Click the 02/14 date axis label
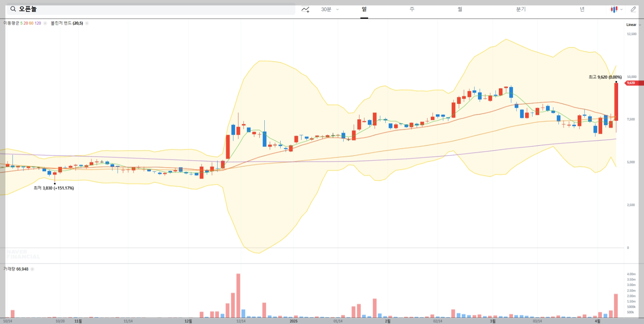Viewport: 644px width, 324px height. click(438, 321)
